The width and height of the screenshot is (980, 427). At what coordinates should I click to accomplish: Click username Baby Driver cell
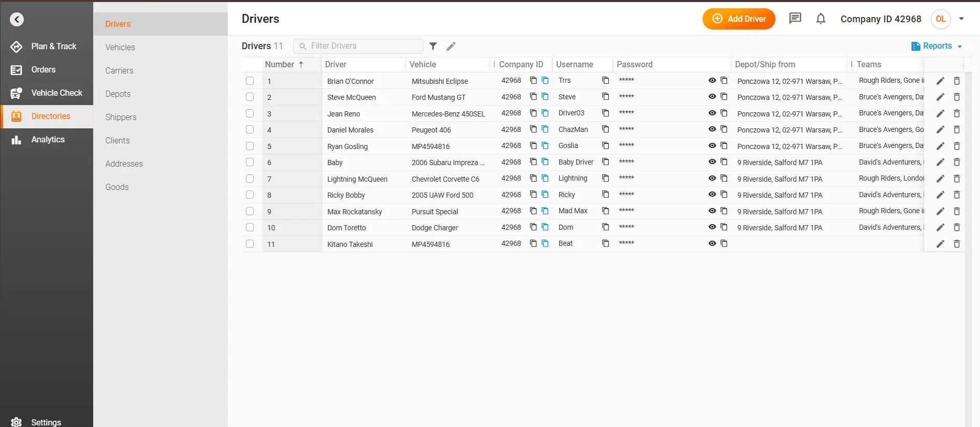[x=576, y=162]
